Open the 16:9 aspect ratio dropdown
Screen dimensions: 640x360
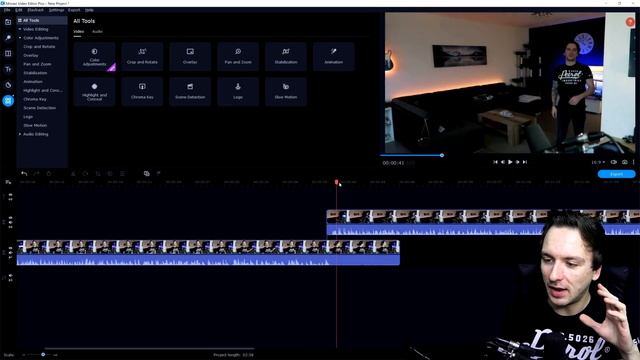598,162
